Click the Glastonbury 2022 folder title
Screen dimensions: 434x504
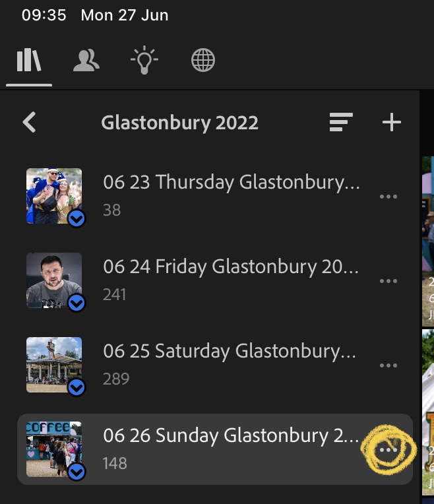[179, 122]
